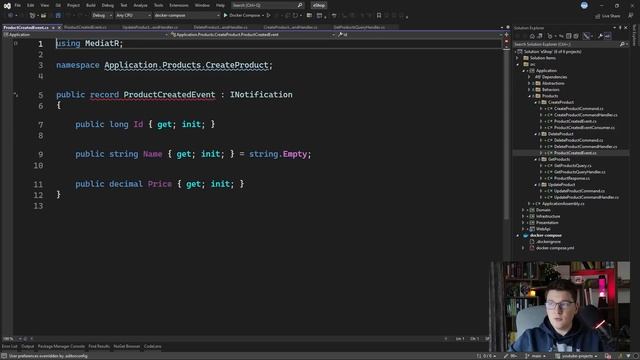Click the search magnifier icon in title bar
This screenshot has height=360, width=640.
click(300, 5)
